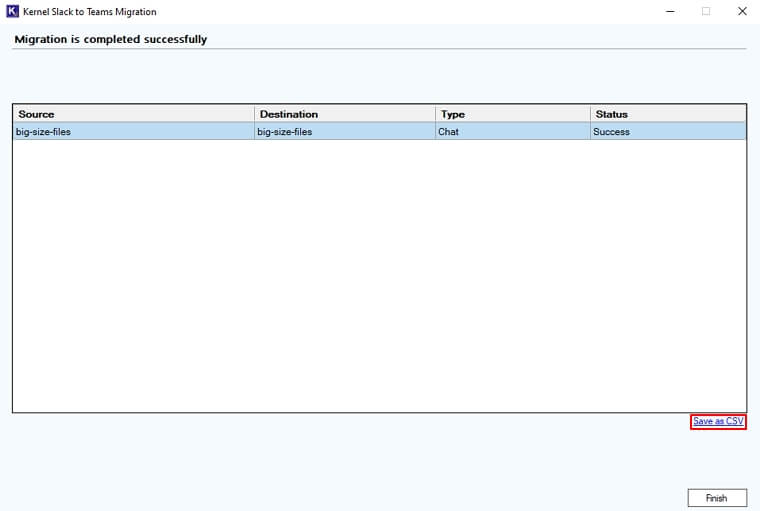Select the Success status cell
The height and width of the screenshot is (511, 760).
coord(668,131)
